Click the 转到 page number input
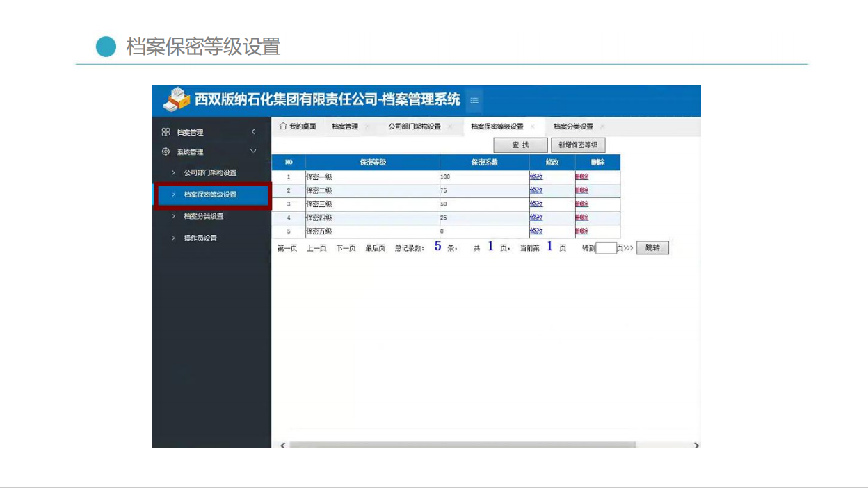This screenshot has height=488, width=868. [x=606, y=248]
